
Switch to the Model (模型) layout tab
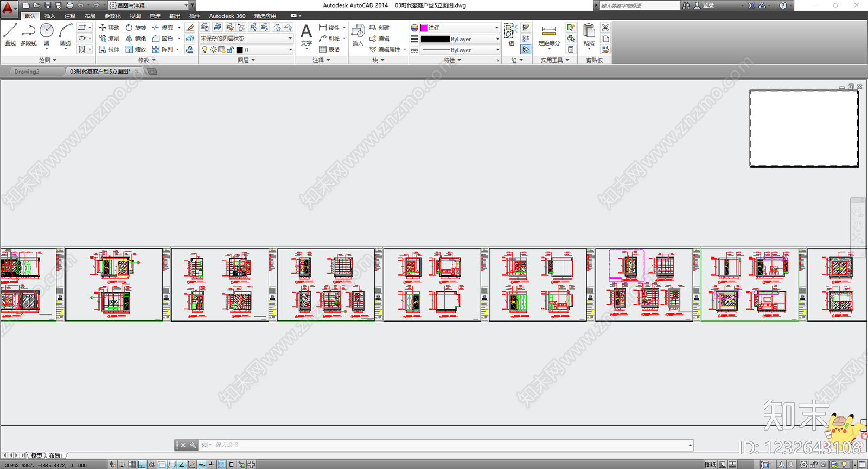tap(36, 455)
